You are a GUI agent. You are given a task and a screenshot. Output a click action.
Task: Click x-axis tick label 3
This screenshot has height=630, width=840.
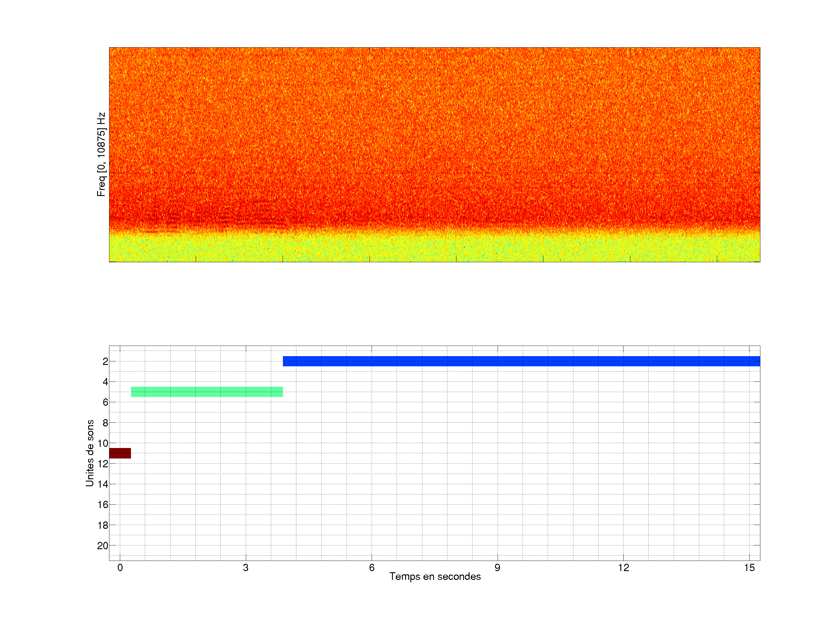tap(246, 568)
